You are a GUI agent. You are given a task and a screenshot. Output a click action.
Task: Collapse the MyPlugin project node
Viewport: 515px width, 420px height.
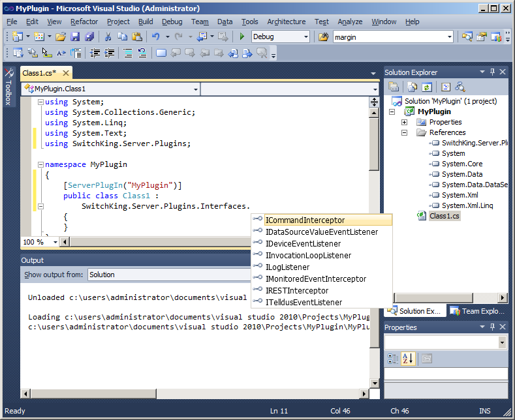tap(392, 112)
